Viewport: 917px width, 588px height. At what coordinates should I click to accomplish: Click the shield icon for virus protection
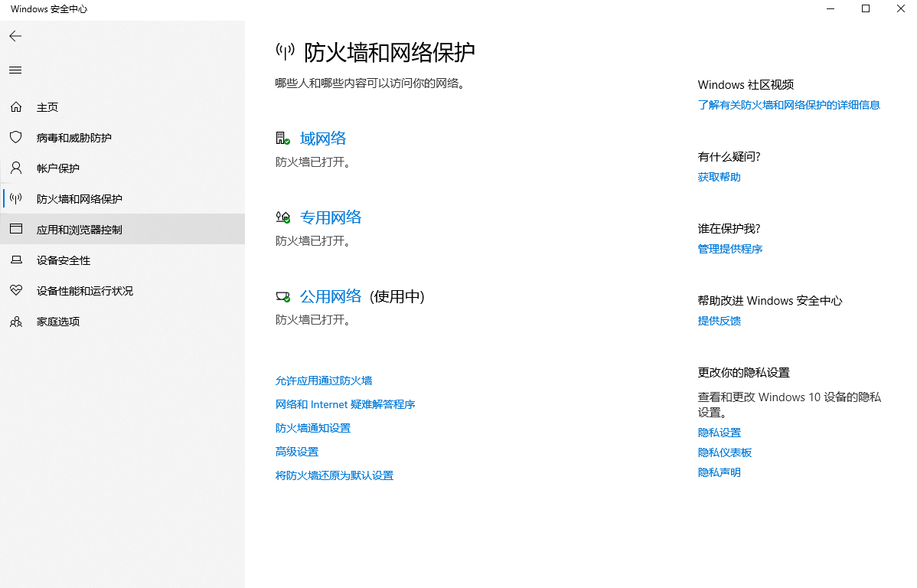16,138
